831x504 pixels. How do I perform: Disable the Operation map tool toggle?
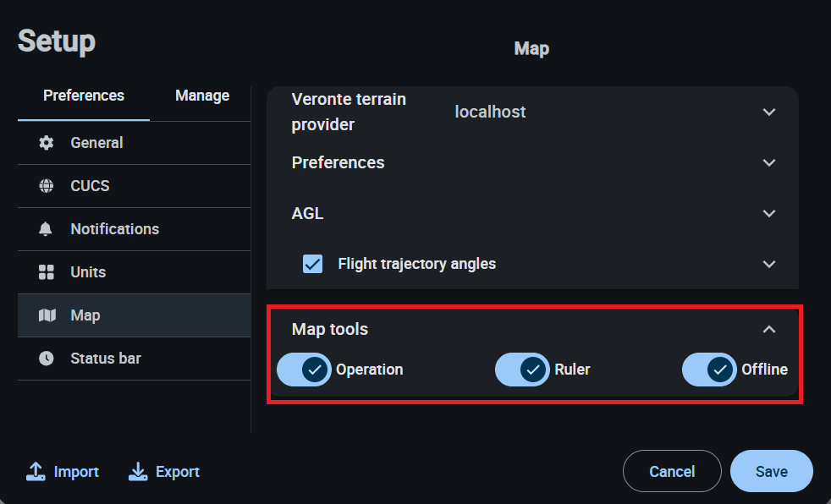point(304,370)
